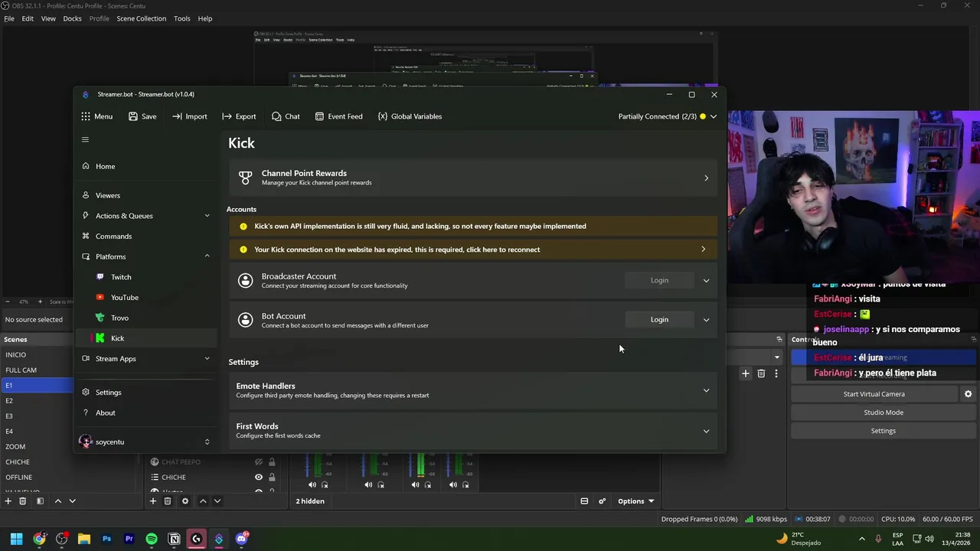Open the OBS View menu
Viewport: 980px width, 551px height.
point(48,18)
